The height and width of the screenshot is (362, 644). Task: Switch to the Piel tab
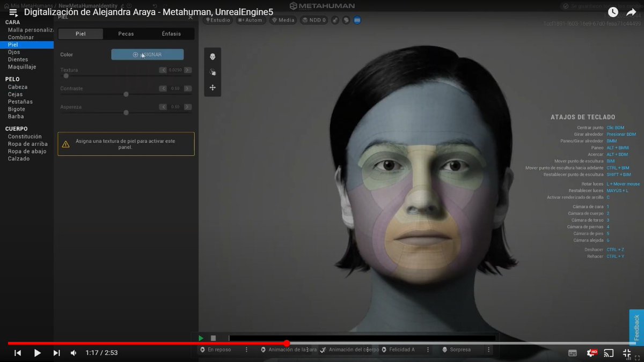click(x=80, y=34)
